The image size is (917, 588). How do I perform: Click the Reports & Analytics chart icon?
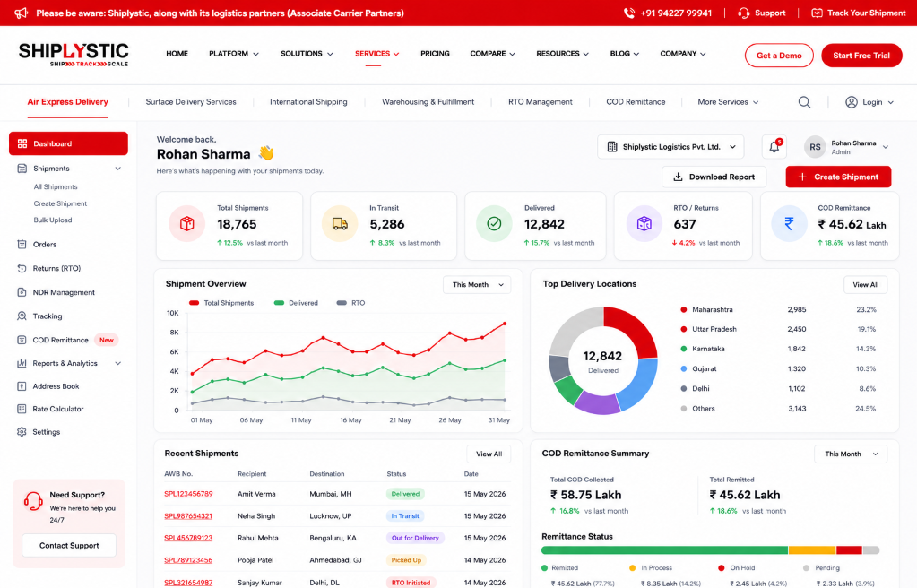(22, 363)
